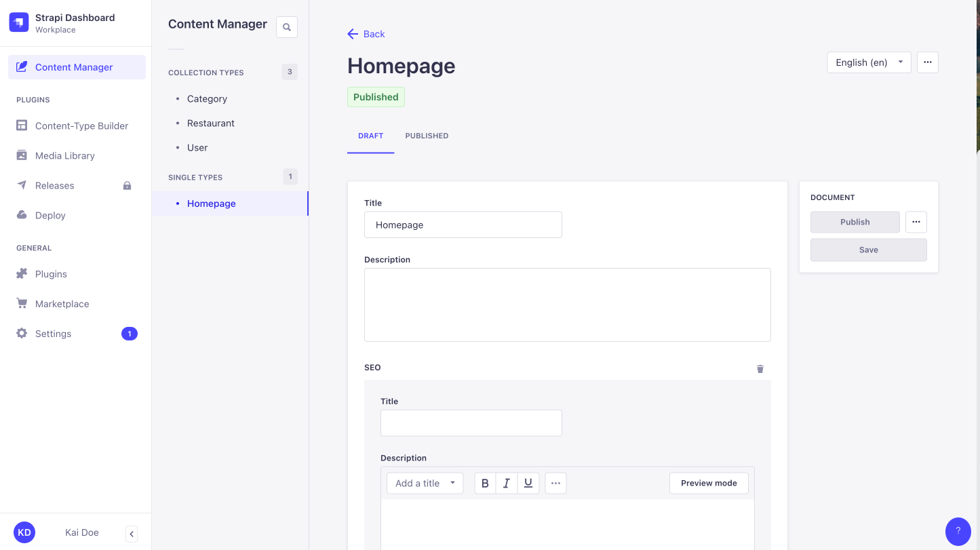Click the locked Releases sidebar item
Viewport: 980px width, 550px height.
(55, 185)
